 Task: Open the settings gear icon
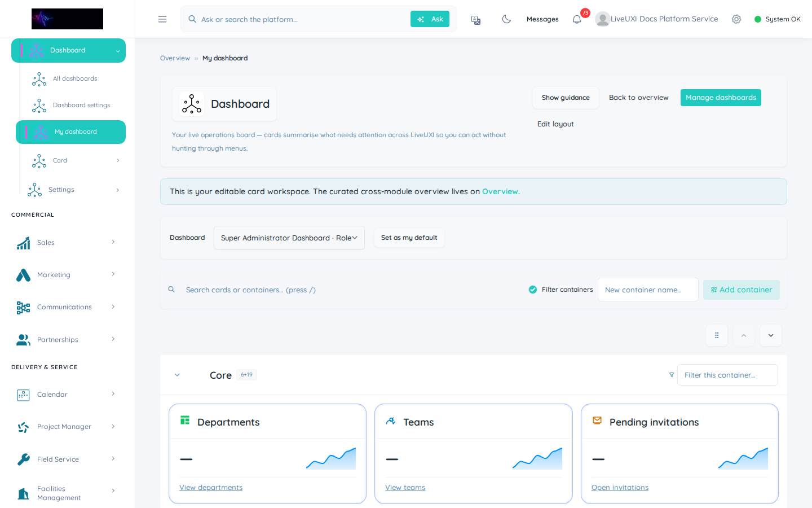coord(736,19)
